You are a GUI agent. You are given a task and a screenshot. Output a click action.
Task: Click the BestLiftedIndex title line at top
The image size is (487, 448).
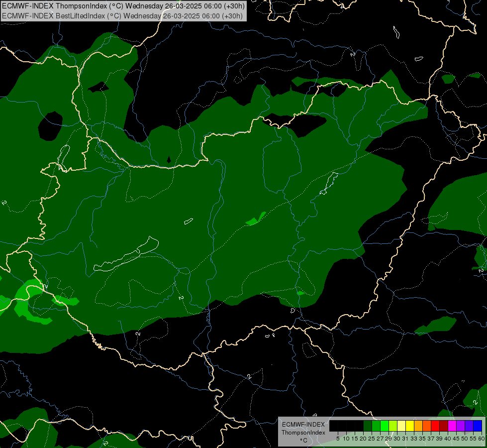click(122, 16)
